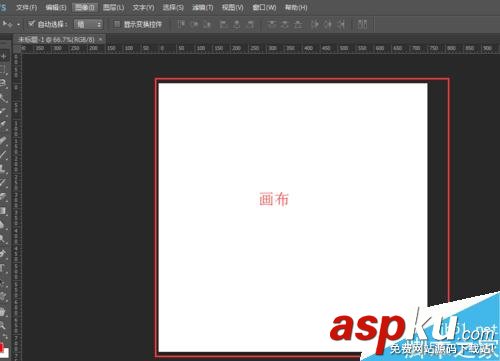Image resolution: width=500 pixels, height=361 pixels.
Task: Click the Photoshop PS logo
Action: 3,7
